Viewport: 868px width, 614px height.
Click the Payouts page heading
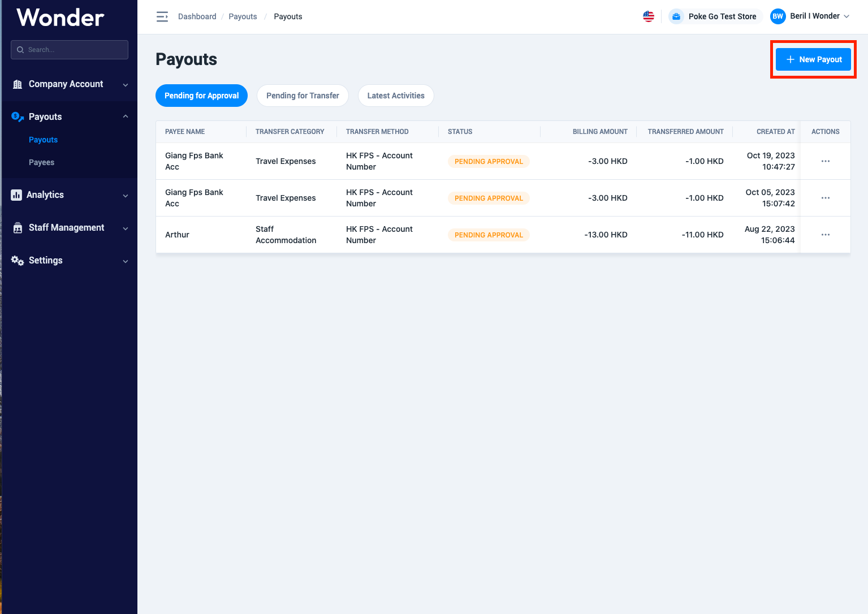pos(186,59)
